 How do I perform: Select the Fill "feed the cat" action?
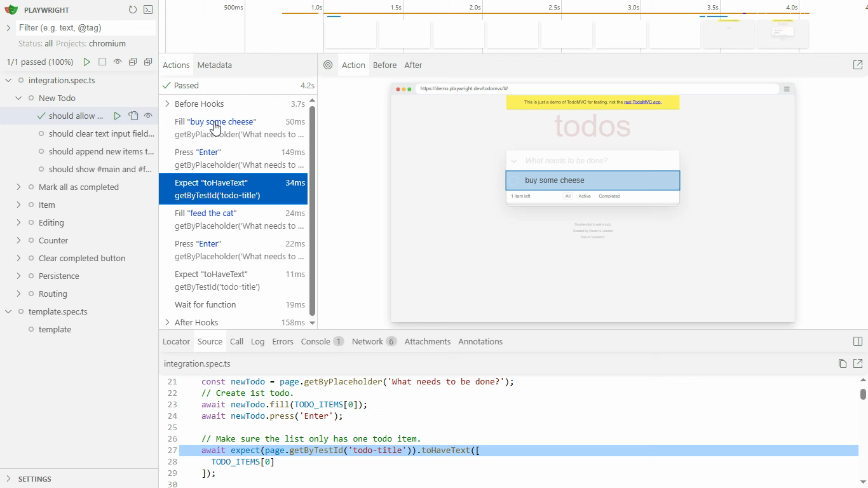(233, 219)
